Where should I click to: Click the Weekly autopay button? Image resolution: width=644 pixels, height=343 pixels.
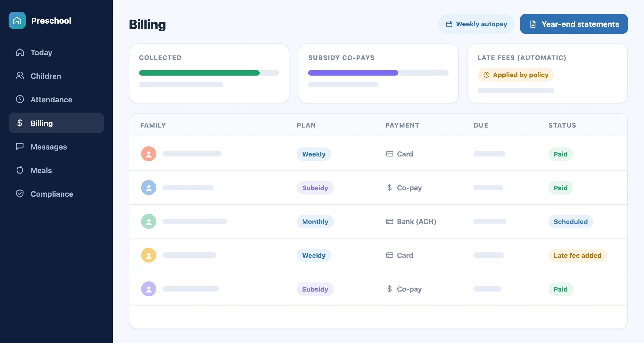(x=476, y=24)
